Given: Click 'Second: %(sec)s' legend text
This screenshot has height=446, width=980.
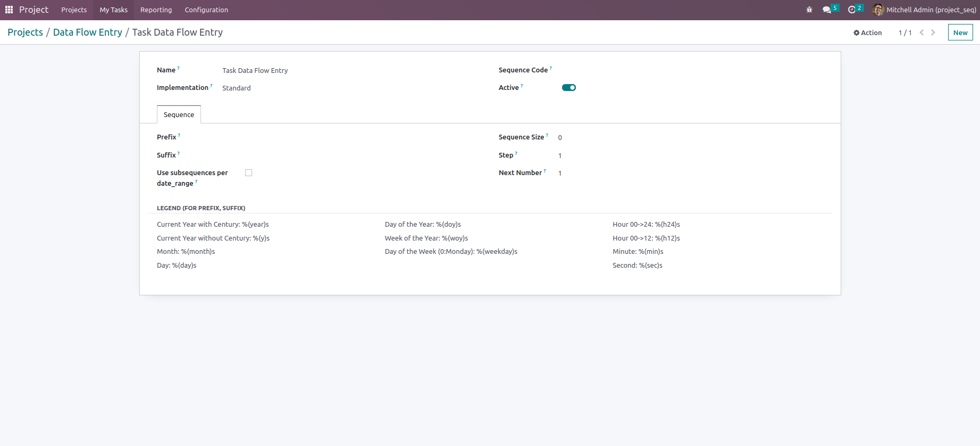Looking at the screenshot, I should coord(638,265).
